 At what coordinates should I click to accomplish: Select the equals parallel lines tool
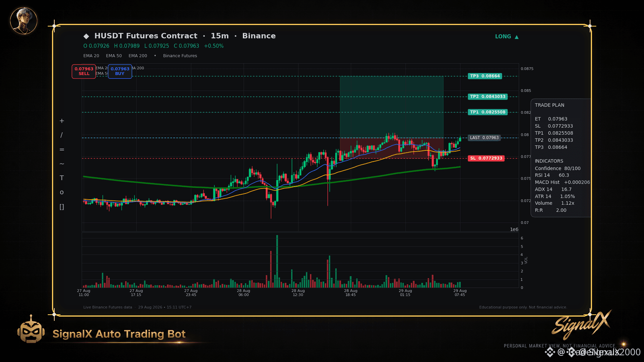[x=62, y=149]
